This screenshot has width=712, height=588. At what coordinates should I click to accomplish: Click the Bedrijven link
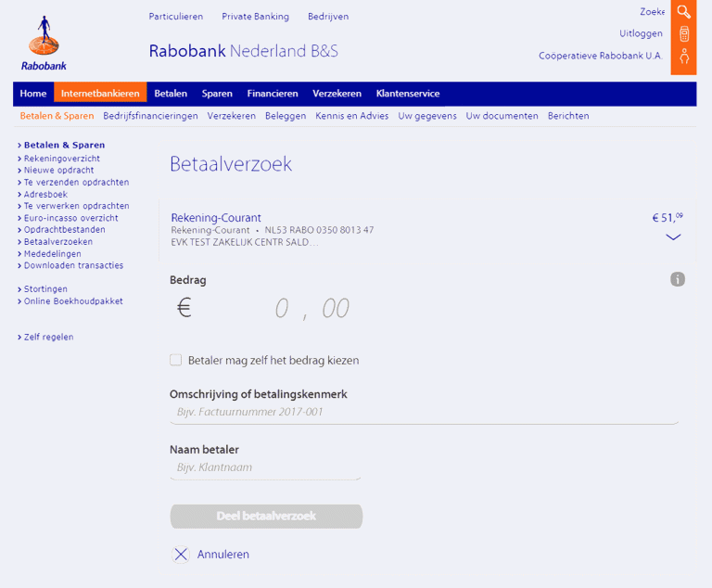click(x=328, y=17)
